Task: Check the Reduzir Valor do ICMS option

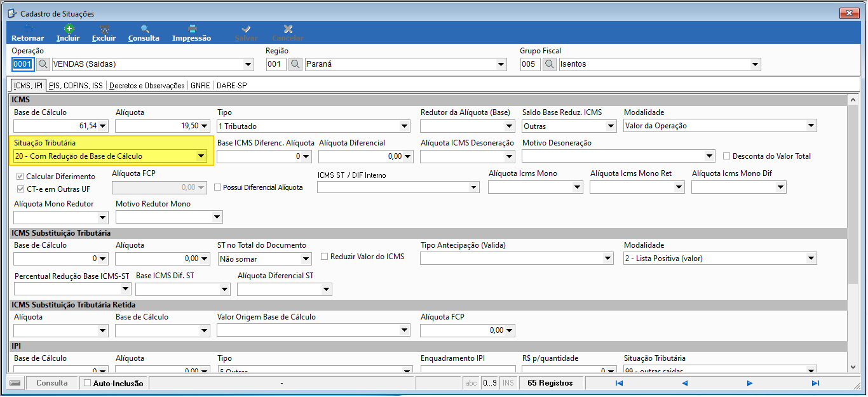Action: tap(325, 257)
